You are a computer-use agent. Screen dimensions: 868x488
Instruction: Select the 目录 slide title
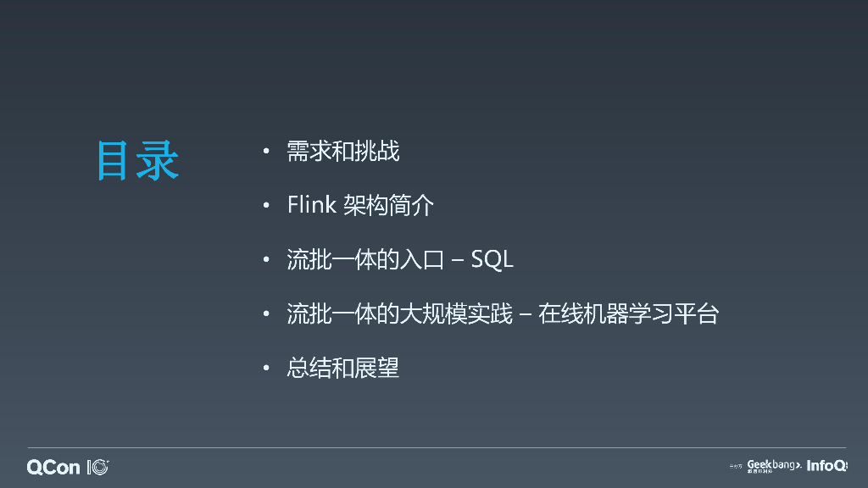137,159
